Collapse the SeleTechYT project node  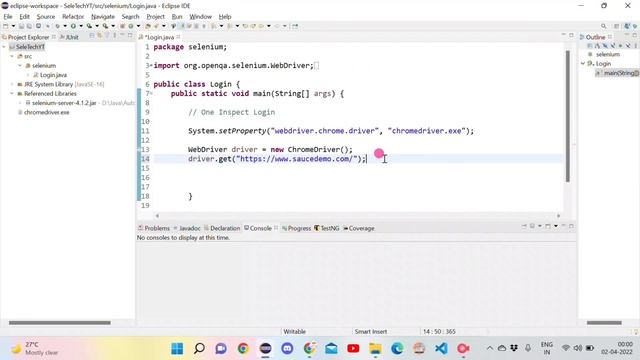pos(4,47)
